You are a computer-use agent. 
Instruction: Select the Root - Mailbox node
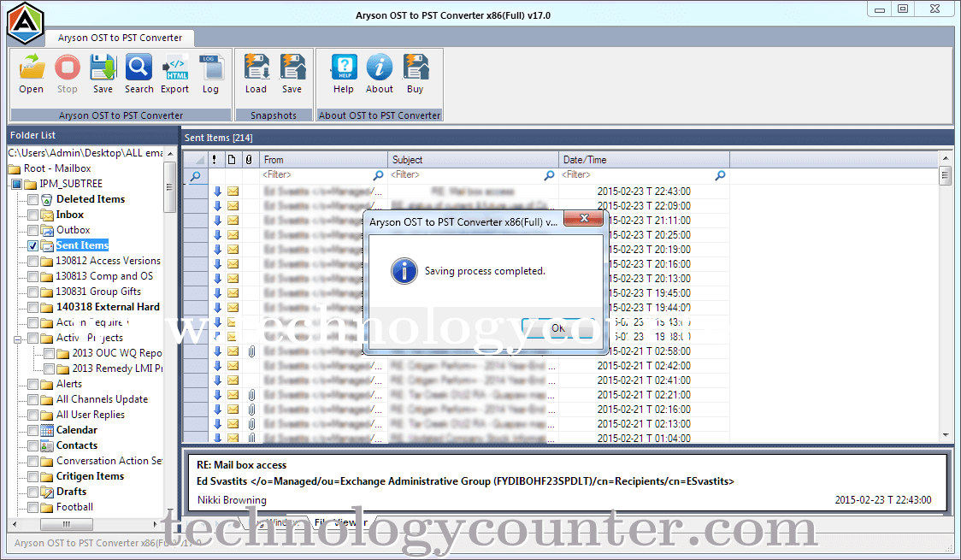57,168
